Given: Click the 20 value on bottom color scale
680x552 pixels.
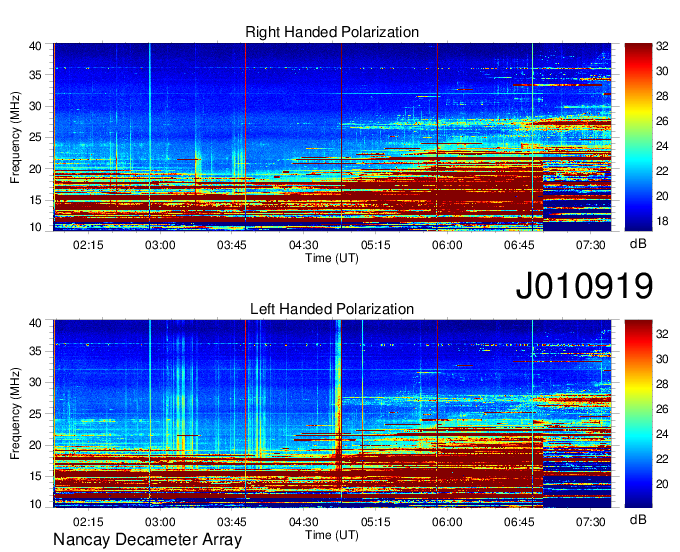Looking at the screenshot, I should pos(662,484).
